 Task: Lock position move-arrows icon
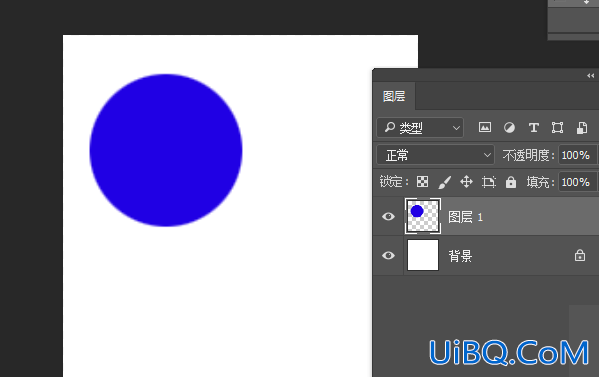pos(466,182)
